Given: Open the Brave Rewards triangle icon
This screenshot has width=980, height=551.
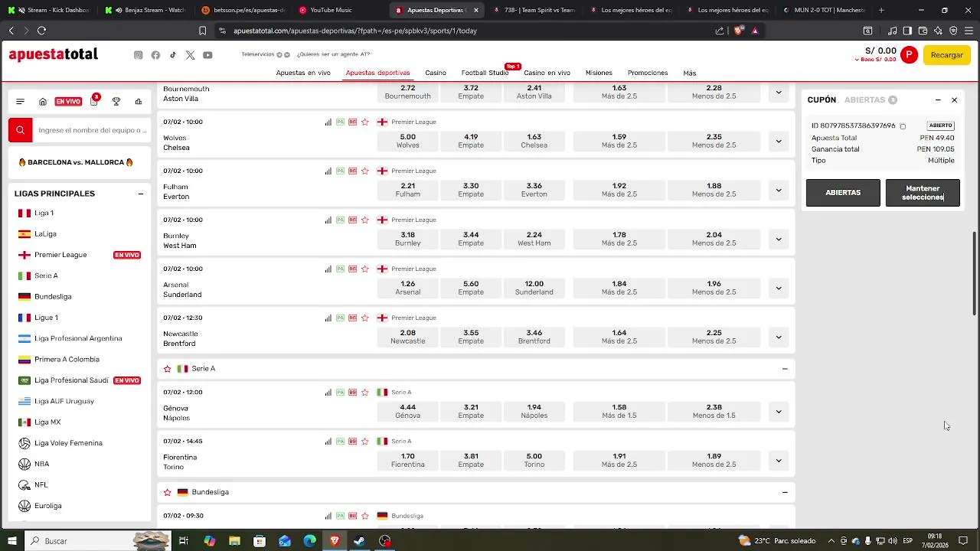Looking at the screenshot, I should point(755,31).
